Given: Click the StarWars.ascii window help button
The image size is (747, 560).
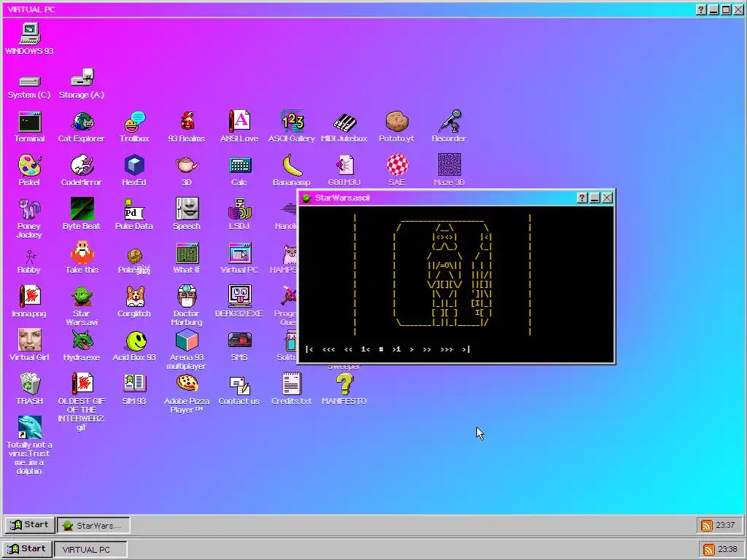Looking at the screenshot, I should tap(581, 198).
